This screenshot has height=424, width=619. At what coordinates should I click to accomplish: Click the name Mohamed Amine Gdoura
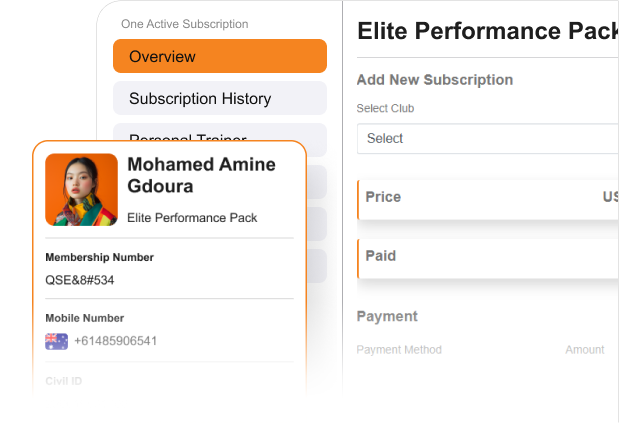pyautogui.click(x=200, y=175)
